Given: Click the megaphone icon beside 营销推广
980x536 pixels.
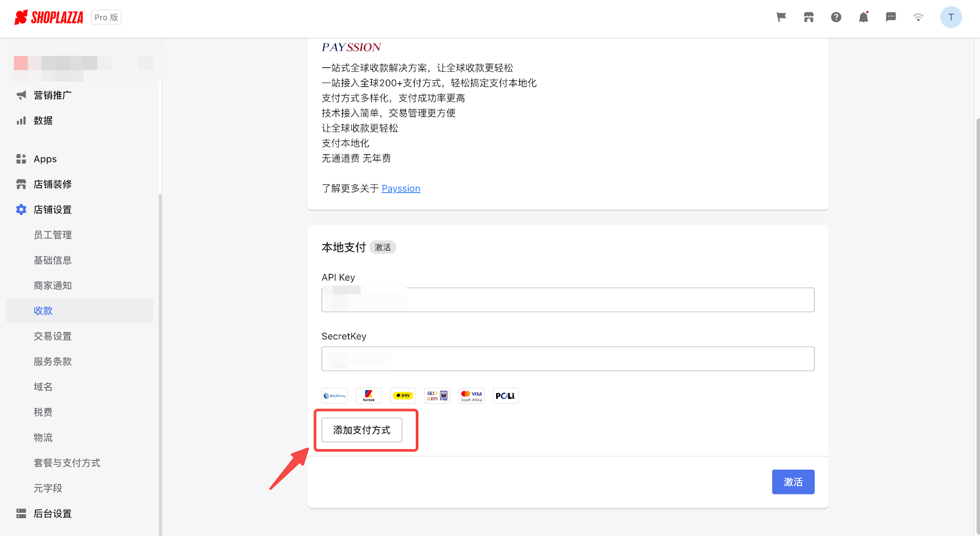Looking at the screenshot, I should [x=21, y=95].
